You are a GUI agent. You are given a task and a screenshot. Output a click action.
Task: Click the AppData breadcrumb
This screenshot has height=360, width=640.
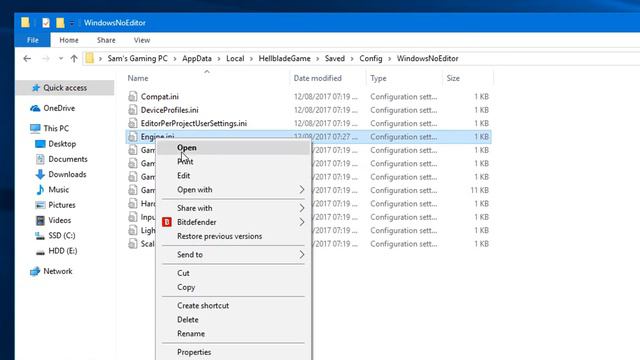click(197, 58)
